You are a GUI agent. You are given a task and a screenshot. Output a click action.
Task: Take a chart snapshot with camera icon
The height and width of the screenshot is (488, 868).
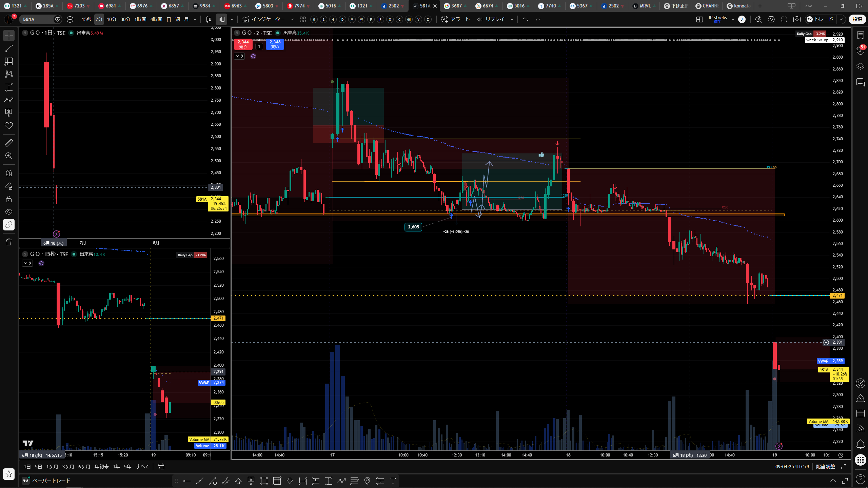tap(797, 19)
